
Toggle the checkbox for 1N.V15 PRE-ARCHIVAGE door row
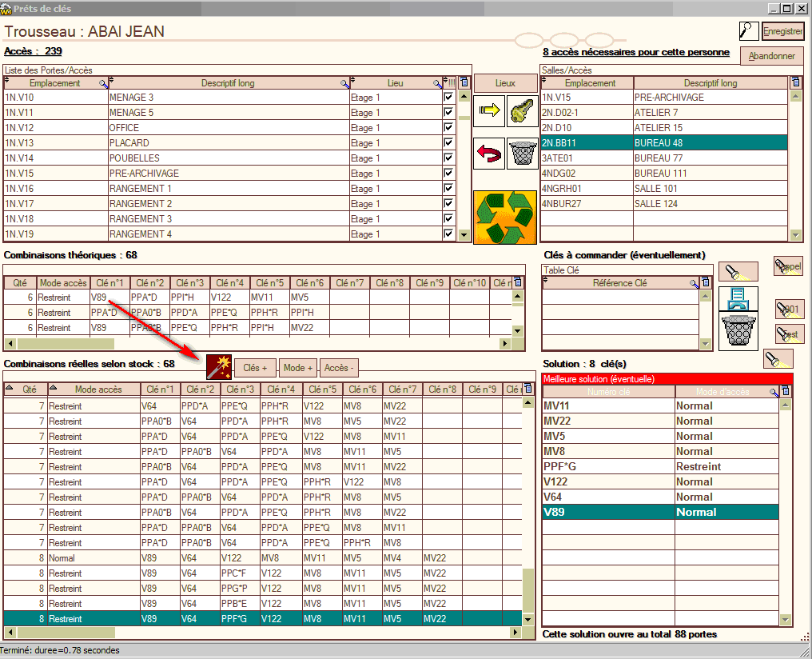click(x=448, y=173)
